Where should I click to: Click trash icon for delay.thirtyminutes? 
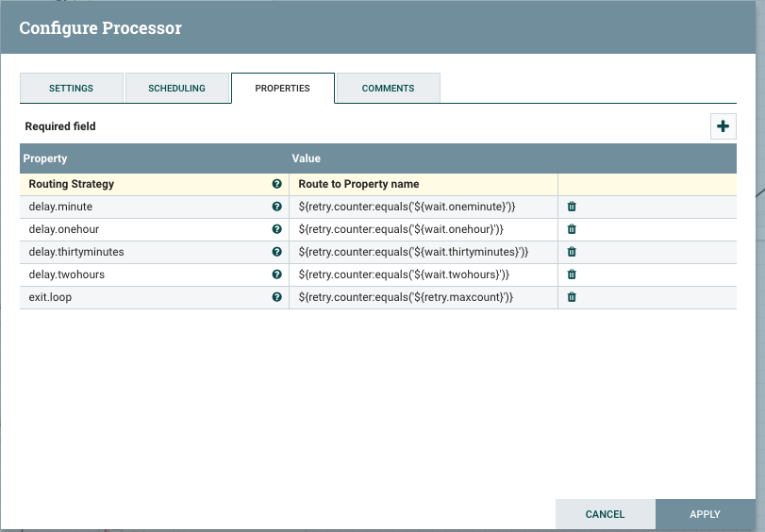tap(571, 252)
